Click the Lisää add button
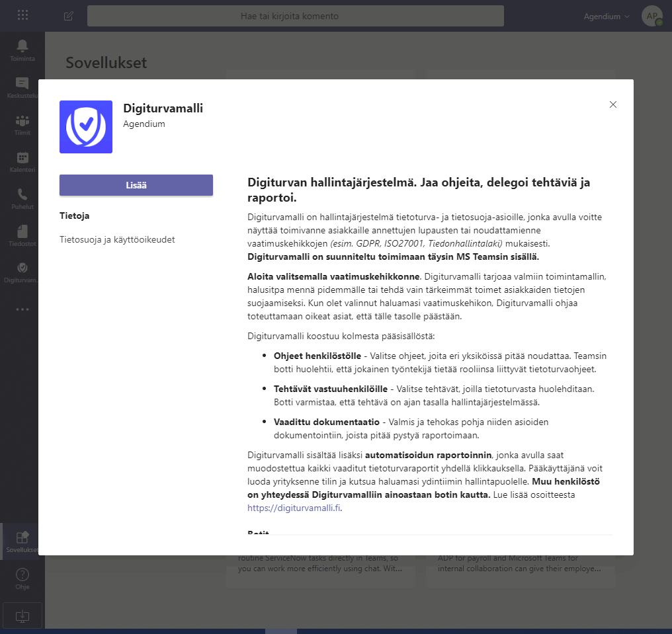The width and height of the screenshot is (672, 634). pos(136,185)
